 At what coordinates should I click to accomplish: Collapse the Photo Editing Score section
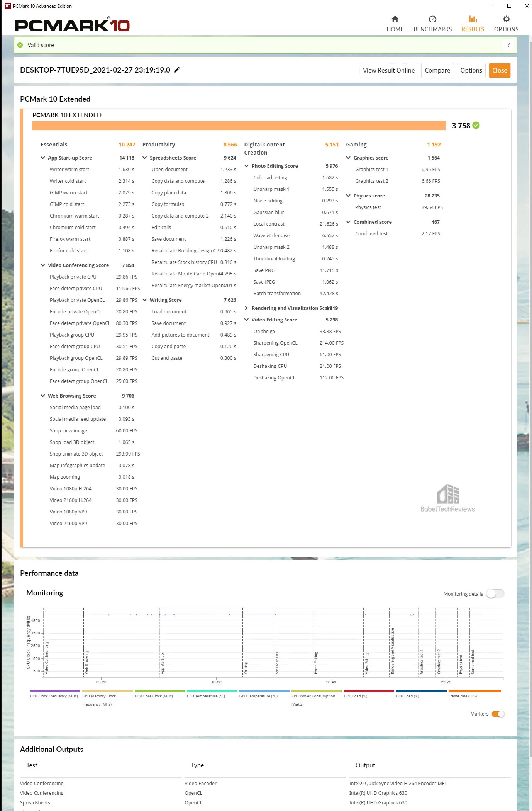[x=247, y=166]
